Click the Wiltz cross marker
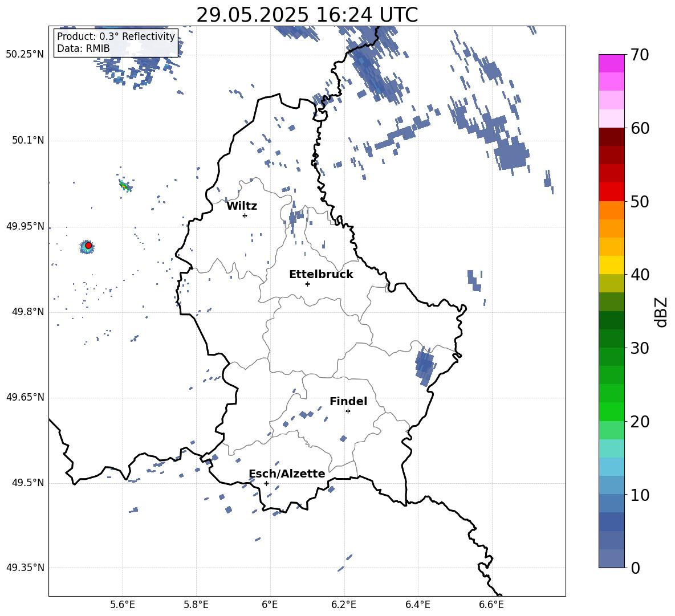The height and width of the screenshot is (616, 675). [245, 215]
